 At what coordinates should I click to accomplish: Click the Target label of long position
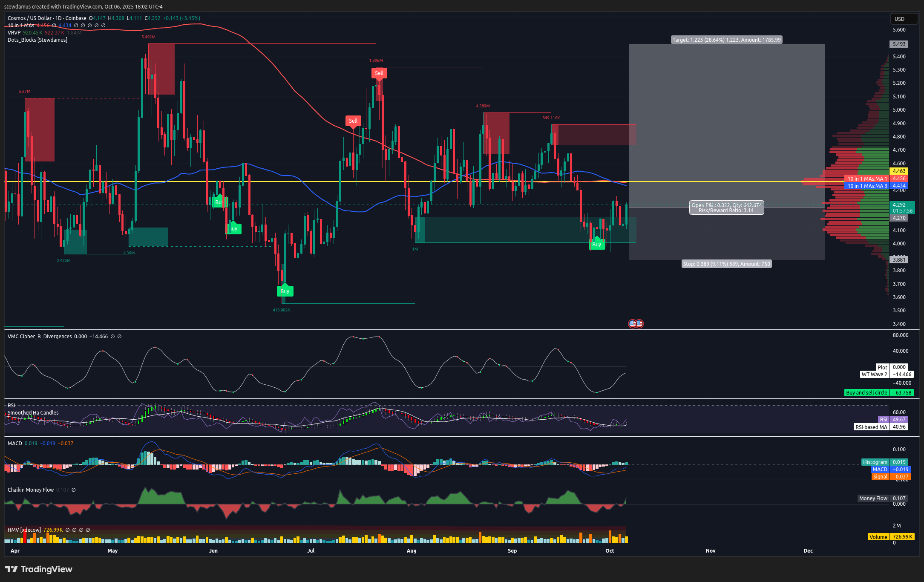[726, 40]
